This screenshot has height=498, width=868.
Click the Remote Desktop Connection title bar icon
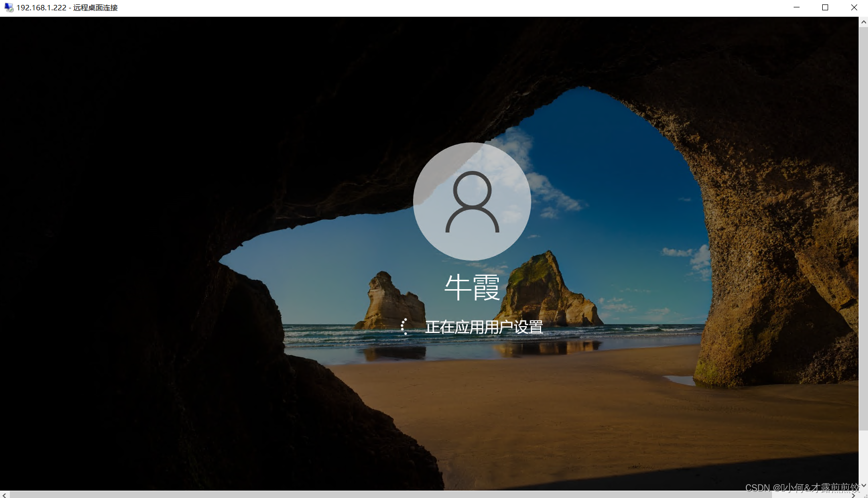[9, 7]
